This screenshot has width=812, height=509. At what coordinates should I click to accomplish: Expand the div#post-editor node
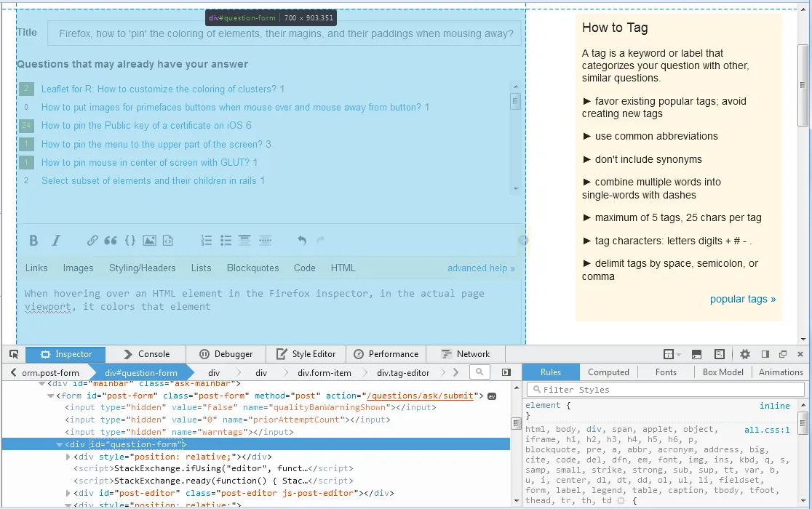tap(68, 494)
